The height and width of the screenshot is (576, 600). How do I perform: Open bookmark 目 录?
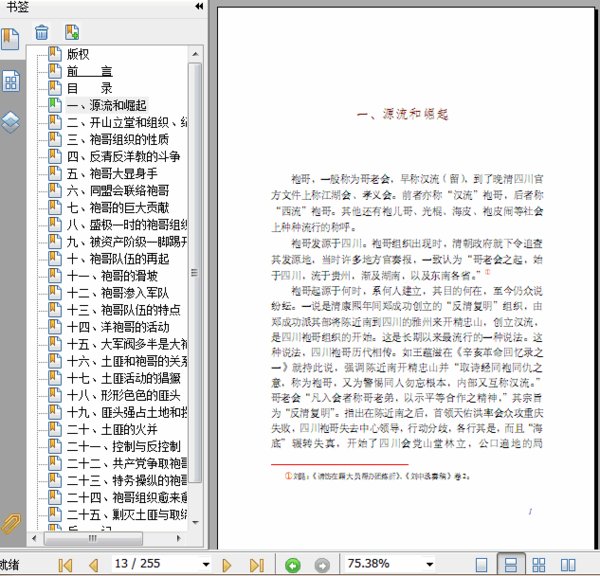pyautogui.click(x=90, y=88)
